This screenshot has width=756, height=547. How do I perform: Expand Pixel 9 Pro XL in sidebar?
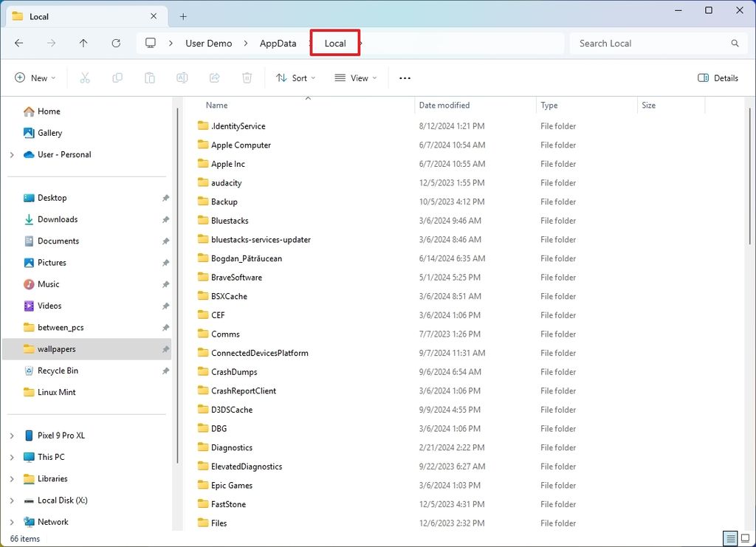[13, 435]
